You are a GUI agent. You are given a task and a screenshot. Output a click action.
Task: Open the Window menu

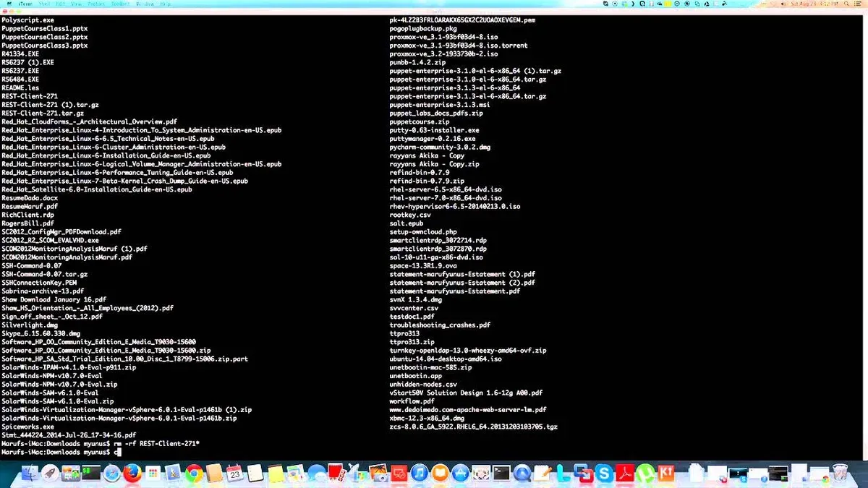coord(145,4)
